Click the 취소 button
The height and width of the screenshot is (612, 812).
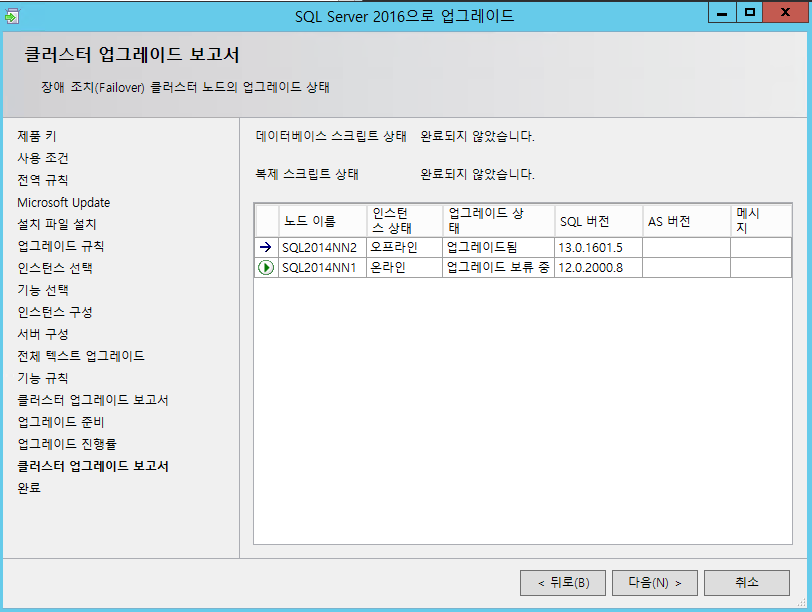[x=747, y=583]
